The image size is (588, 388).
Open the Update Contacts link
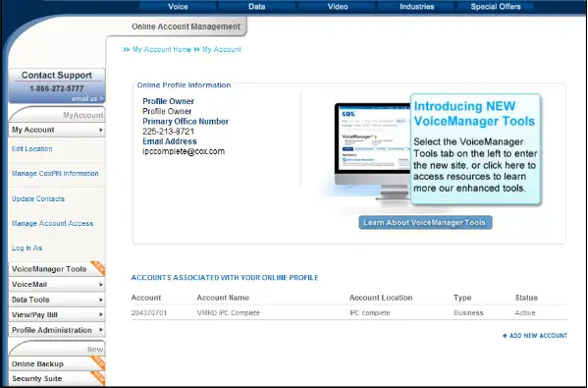[x=38, y=198]
